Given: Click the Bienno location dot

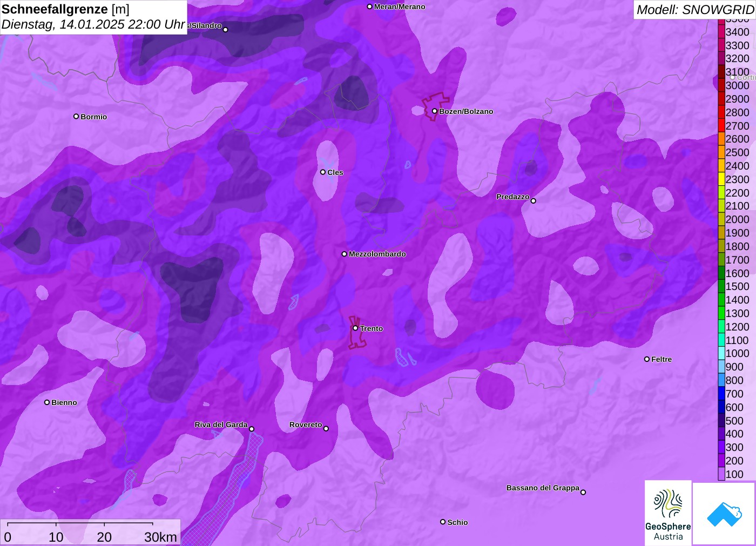Looking at the screenshot, I should (x=47, y=402).
